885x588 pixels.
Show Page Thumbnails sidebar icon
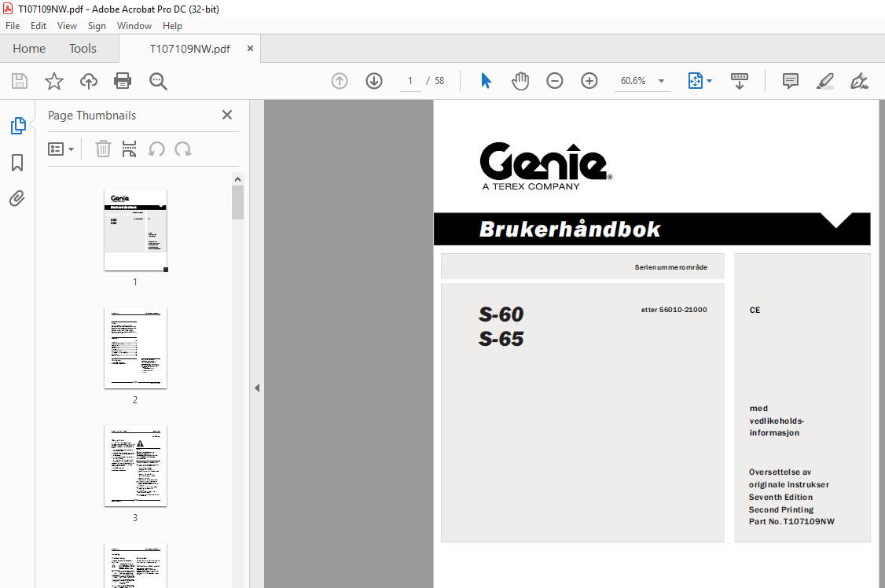point(17,125)
